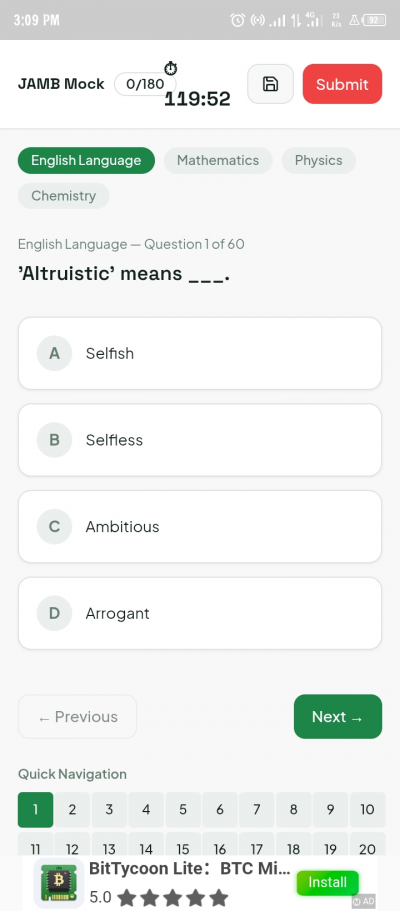Viewport: 400px width, 911px height.
Task: Choose option A Selfish
Action: coord(200,353)
